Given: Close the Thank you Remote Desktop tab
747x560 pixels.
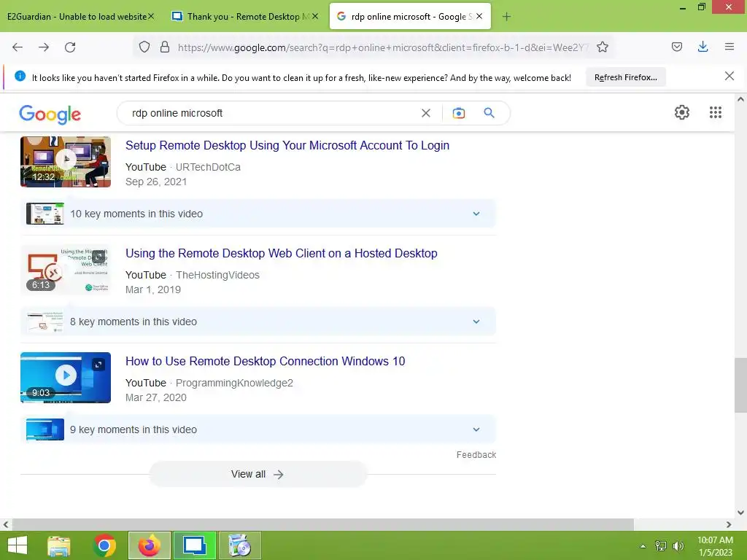Looking at the screenshot, I should 315,16.
